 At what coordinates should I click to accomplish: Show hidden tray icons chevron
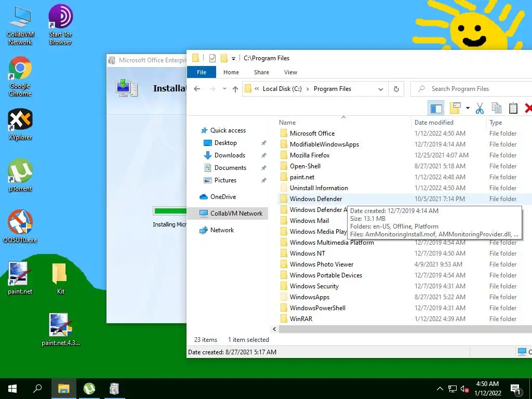point(440,389)
